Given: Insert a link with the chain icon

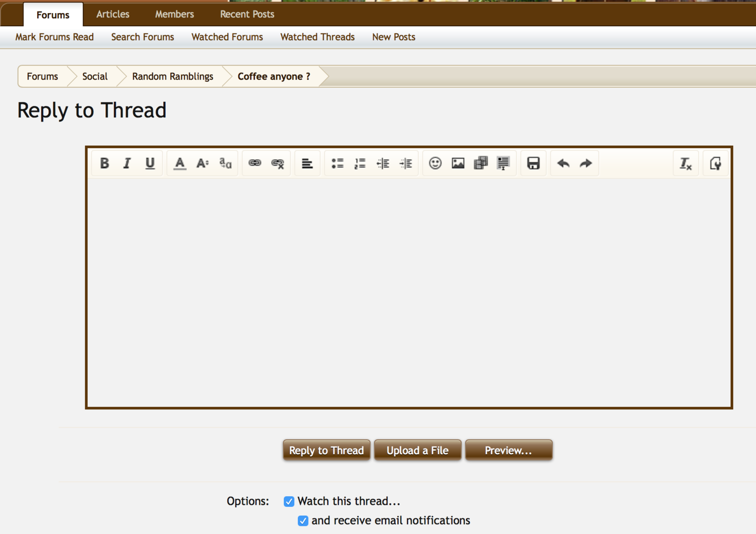Looking at the screenshot, I should tap(255, 163).
